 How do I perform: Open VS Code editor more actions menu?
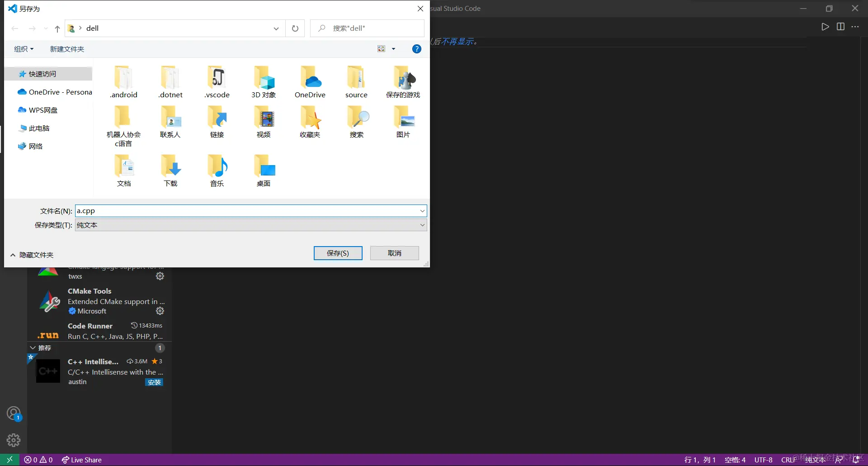click(x=855, y=27)
